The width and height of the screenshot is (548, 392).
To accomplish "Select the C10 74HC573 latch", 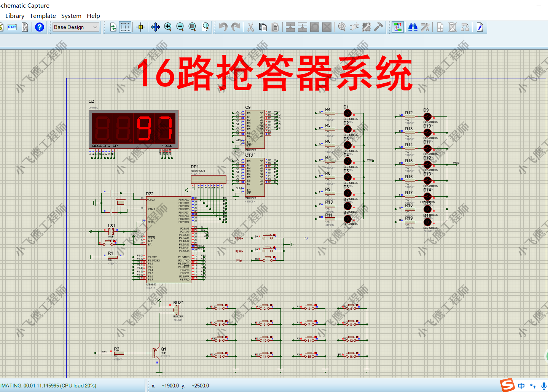I will (x=255, y=177).
